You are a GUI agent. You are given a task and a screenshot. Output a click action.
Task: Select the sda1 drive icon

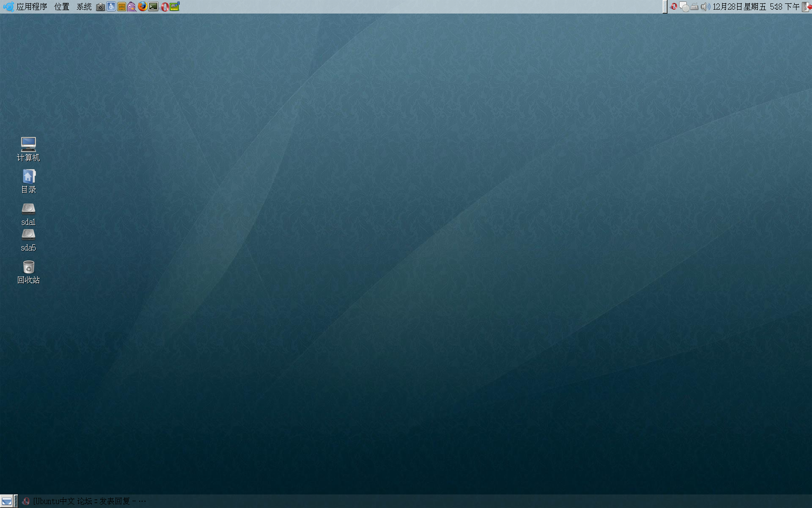[x=29, y=214]
